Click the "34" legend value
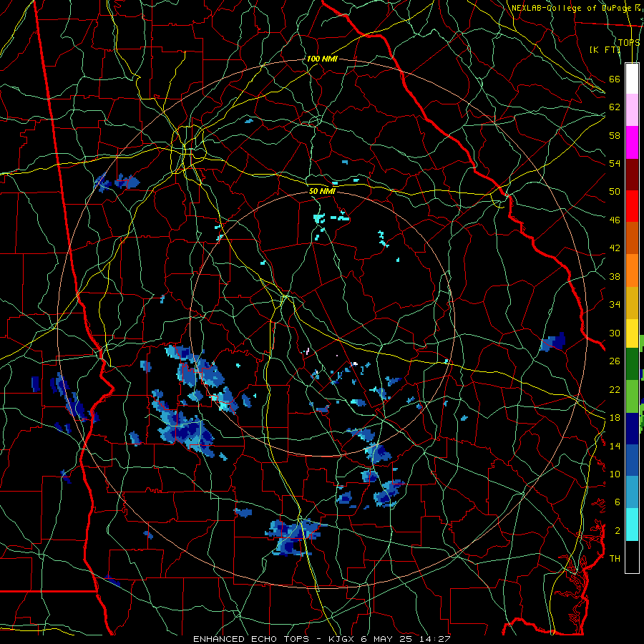 point(615,305)
